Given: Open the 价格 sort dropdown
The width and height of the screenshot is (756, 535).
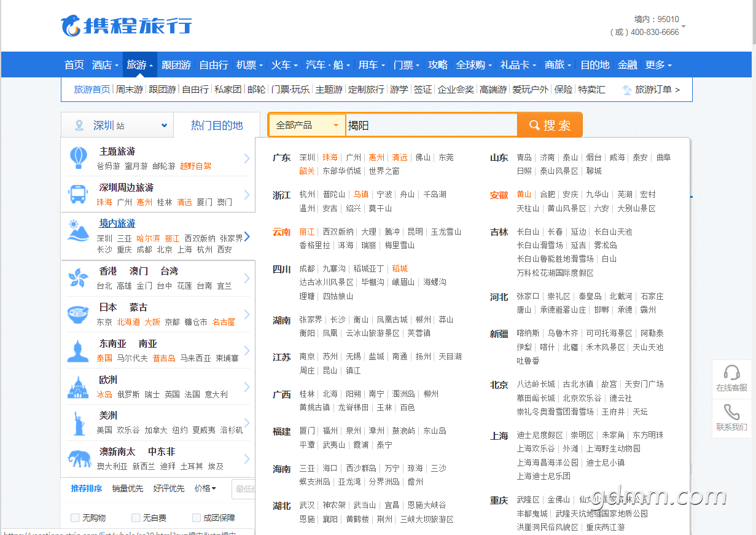Looking at the screenshot, I should tap(205, 488).
